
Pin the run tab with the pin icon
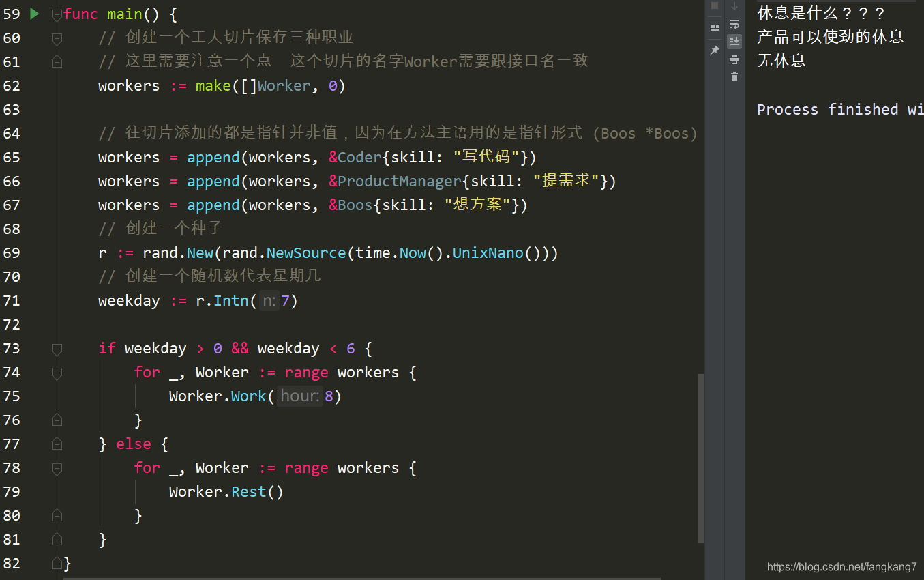pos(715,50)
